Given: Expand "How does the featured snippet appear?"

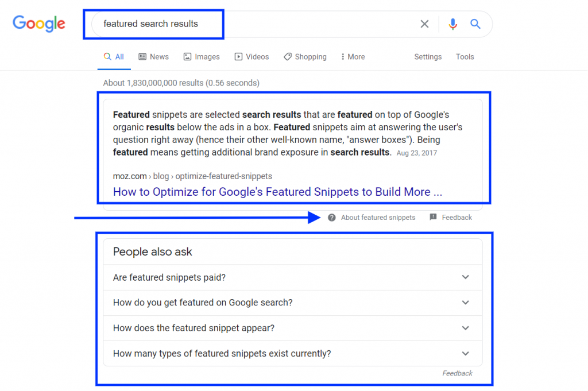Looking at the screenshot, I should pyautogui.click(x=292, y=328).
